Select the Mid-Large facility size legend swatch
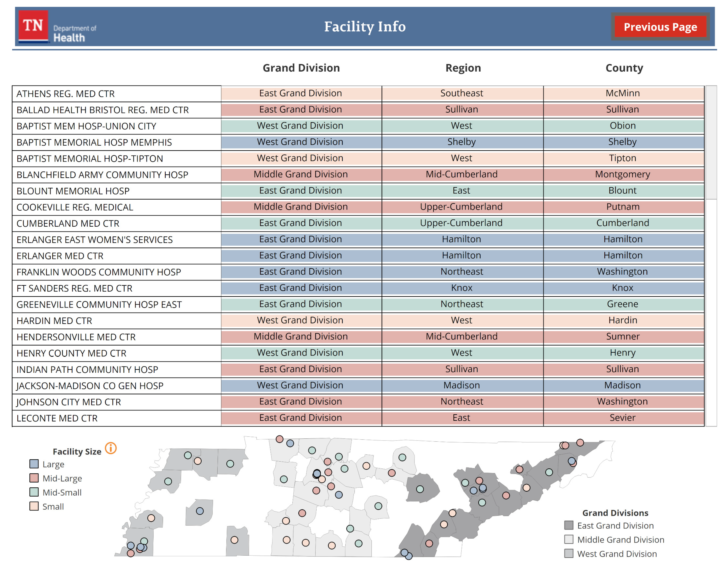Screen dimensions: 728x566 tap(34, 478)
